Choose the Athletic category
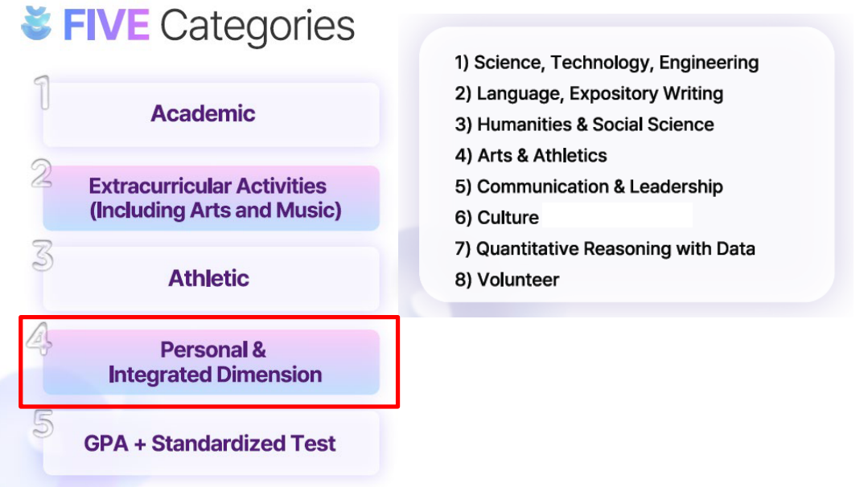868x487 pixels. (x=211, y=279)
